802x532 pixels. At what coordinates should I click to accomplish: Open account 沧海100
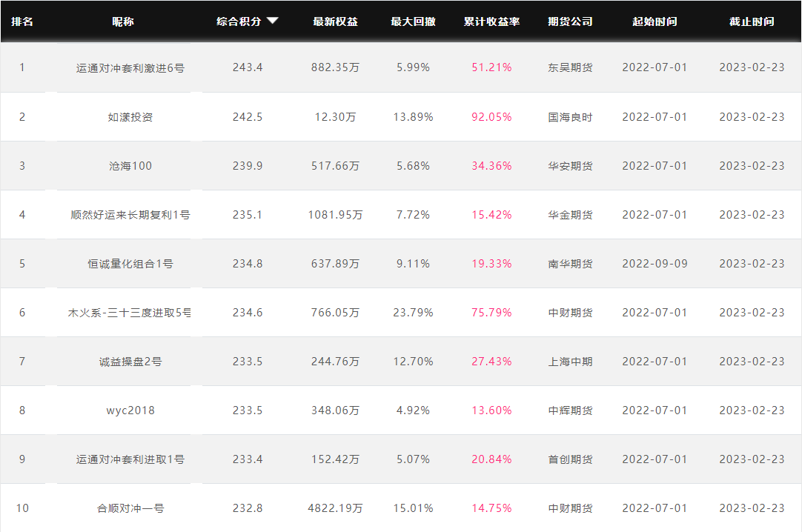(130, 166)
